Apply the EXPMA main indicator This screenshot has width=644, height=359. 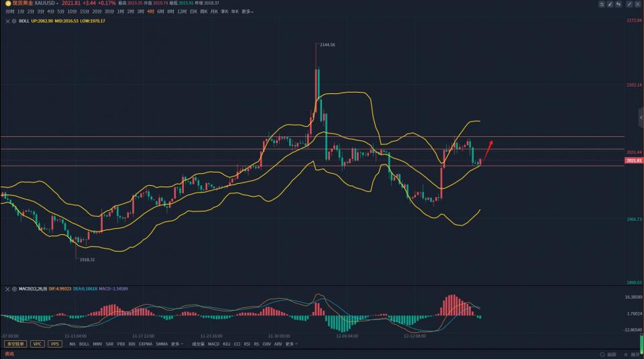[145, 344]
